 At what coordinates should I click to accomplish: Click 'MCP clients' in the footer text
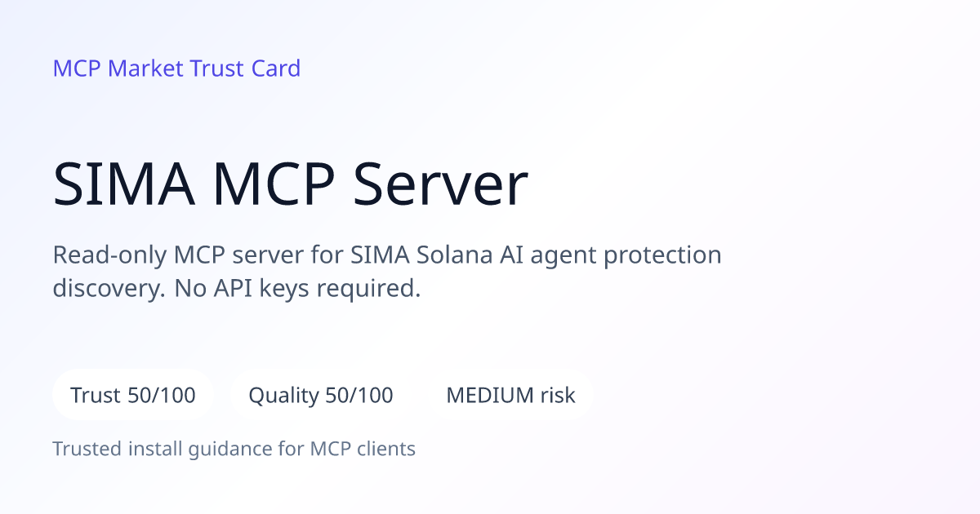coord(363,449)
